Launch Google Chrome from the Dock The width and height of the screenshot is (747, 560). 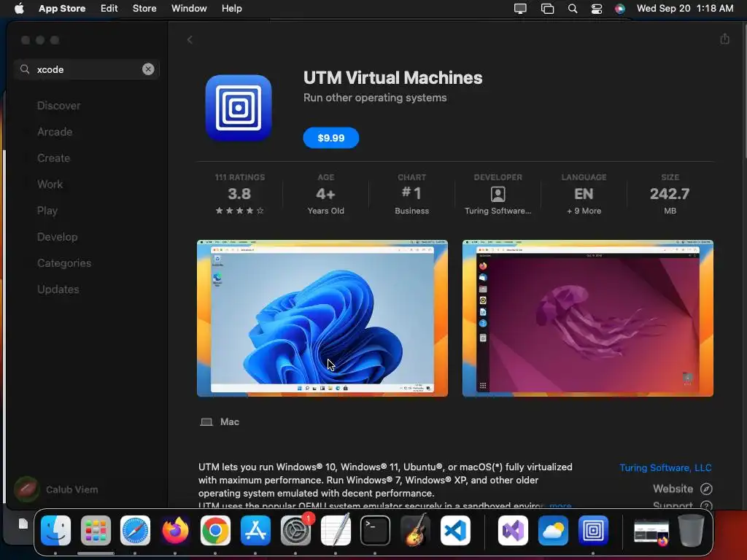[x=215, y=530]
